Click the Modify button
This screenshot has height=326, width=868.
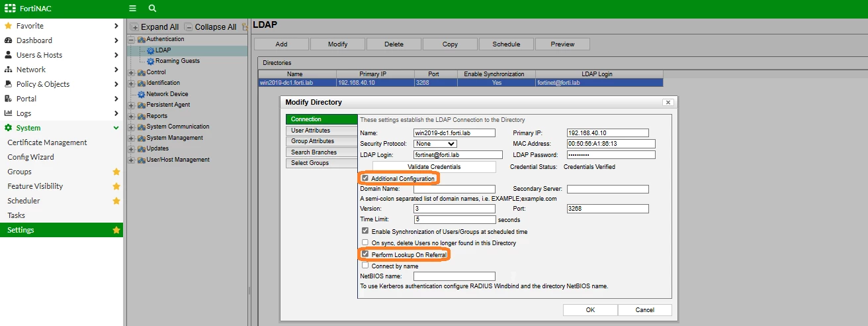click(x=338, y=44)
